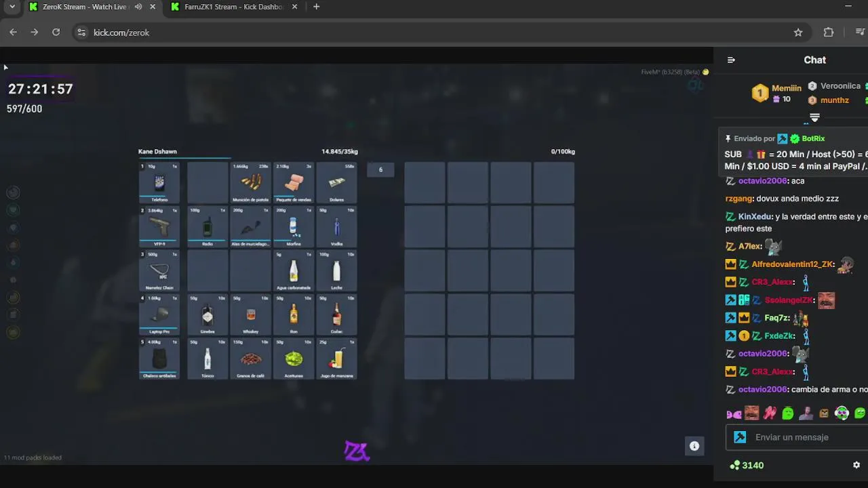Open browser media controls
This screenshot has height=488, width=868.
click(x=860, y=33)
